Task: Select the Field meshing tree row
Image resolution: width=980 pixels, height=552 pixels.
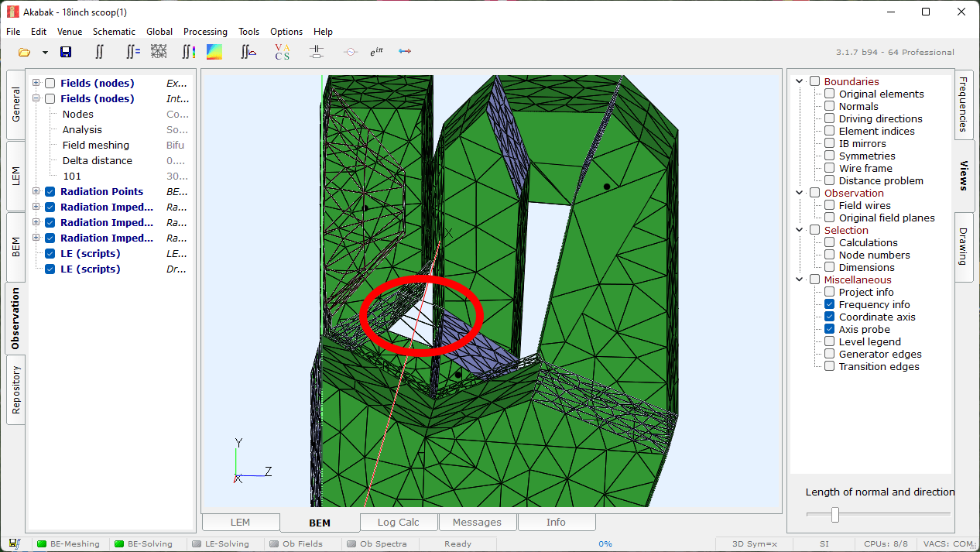Action: click(x=112, y=145)
